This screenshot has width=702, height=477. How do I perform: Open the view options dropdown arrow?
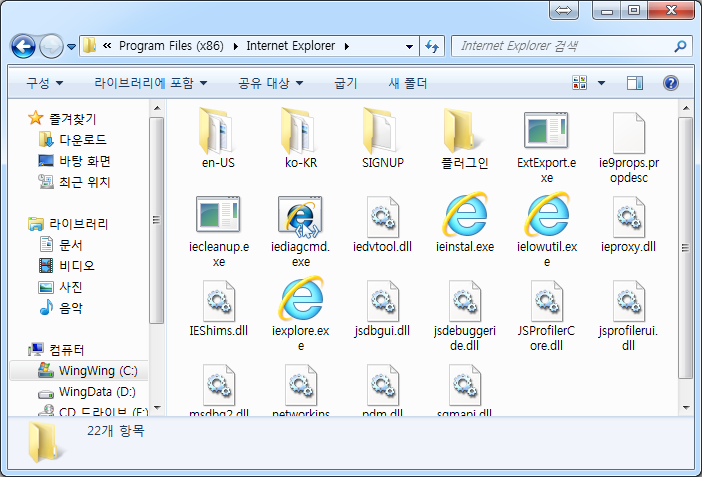coord(602,83)
